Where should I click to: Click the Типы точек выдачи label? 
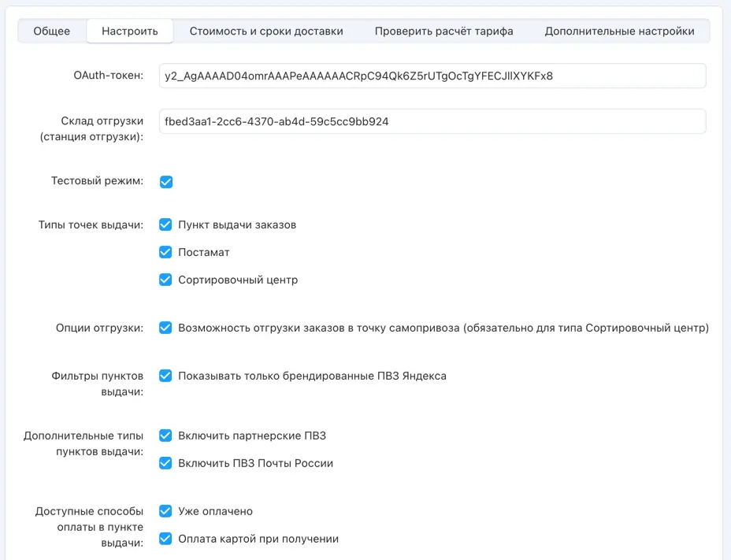click(x=91, y=225)
